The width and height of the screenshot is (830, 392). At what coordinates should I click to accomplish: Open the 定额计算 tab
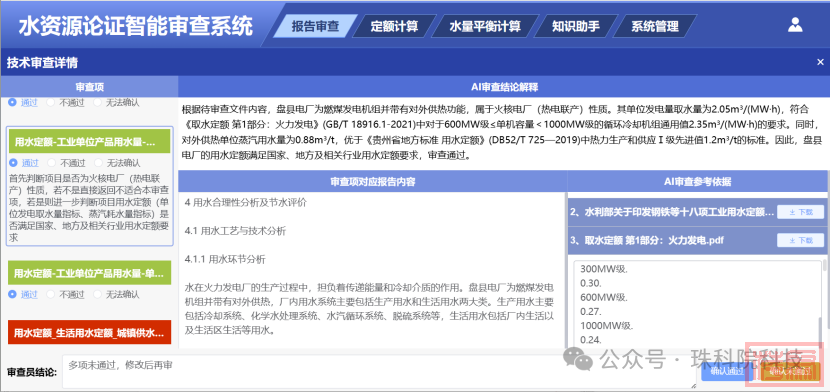[x=394, y=26]
